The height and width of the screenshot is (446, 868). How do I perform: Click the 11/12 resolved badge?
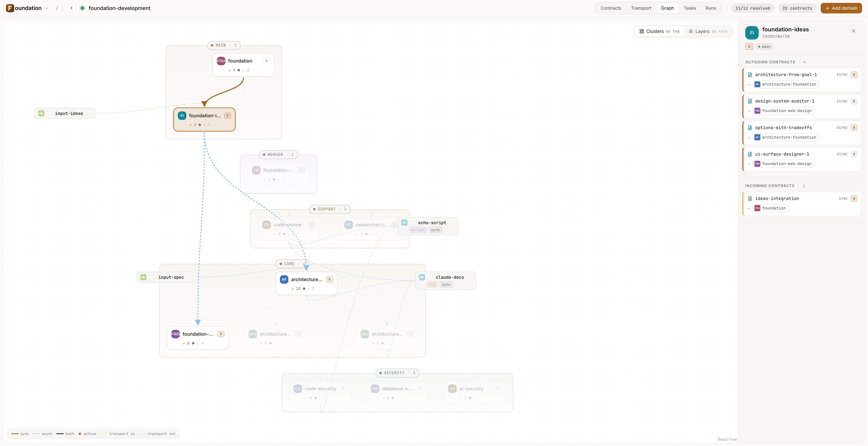point(752,8)
